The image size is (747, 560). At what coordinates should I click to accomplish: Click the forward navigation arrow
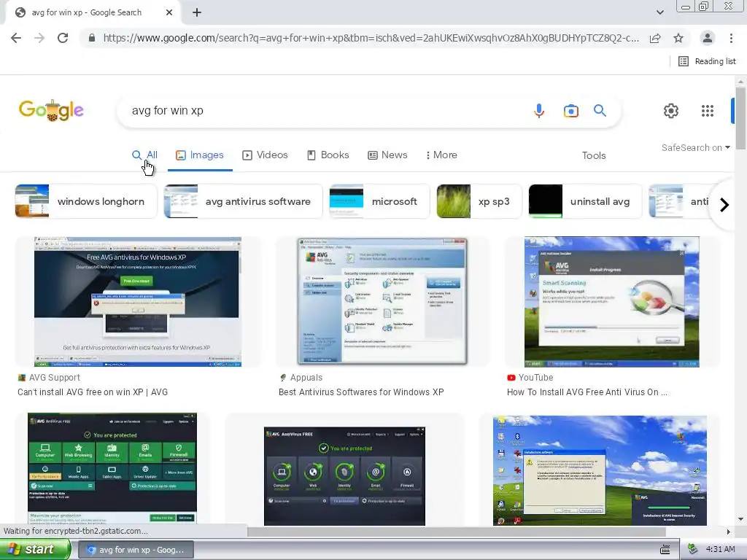[x=39, y=38]
